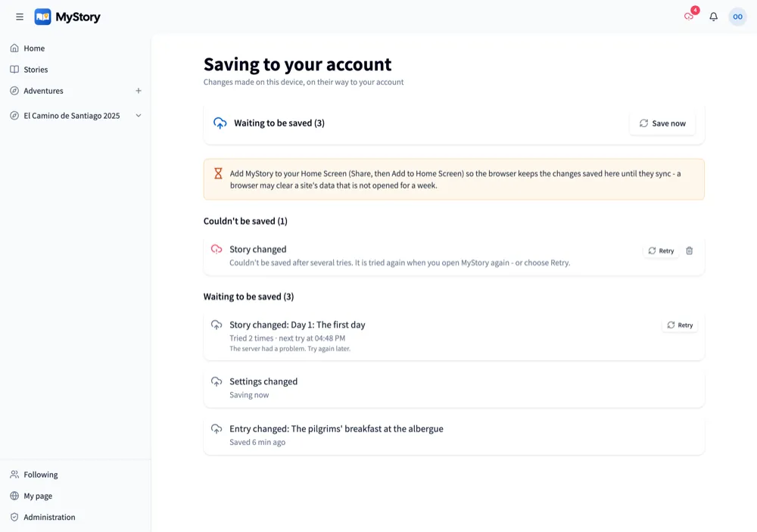The width and height of the screenshot is (757, 532).
Task: Click the Administration shield icon in the sidebar
Action: (14, 517)
